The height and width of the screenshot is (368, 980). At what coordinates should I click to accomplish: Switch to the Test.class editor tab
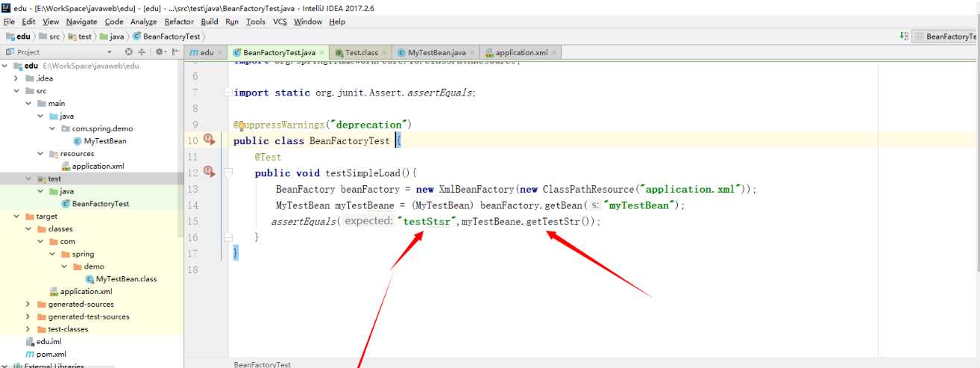pyautogui.click(x=361, y=52)
